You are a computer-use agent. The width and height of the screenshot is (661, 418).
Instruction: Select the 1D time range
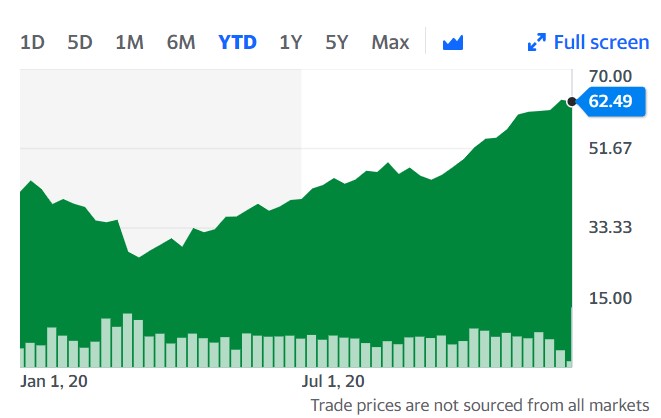(33, 42)
